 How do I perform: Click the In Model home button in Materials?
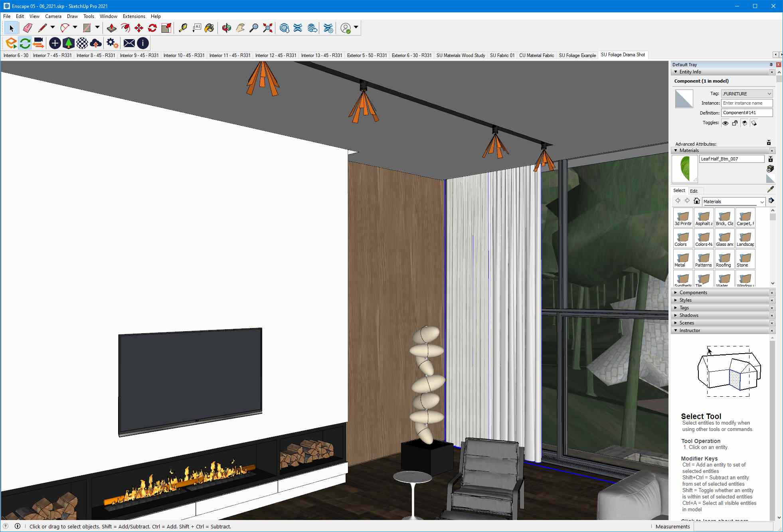(x=697, y=201)
